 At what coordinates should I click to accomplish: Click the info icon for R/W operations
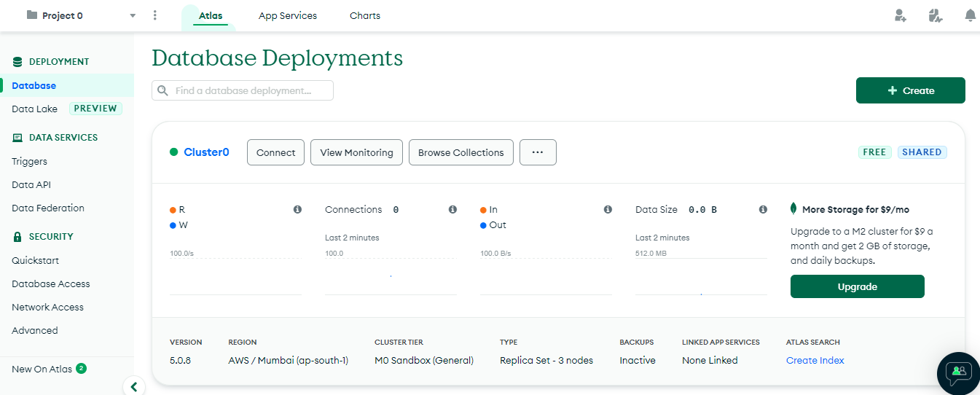297,209
